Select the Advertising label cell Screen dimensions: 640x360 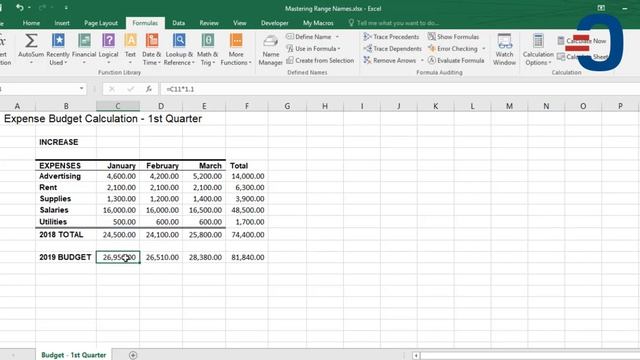[x=66, y=176]
